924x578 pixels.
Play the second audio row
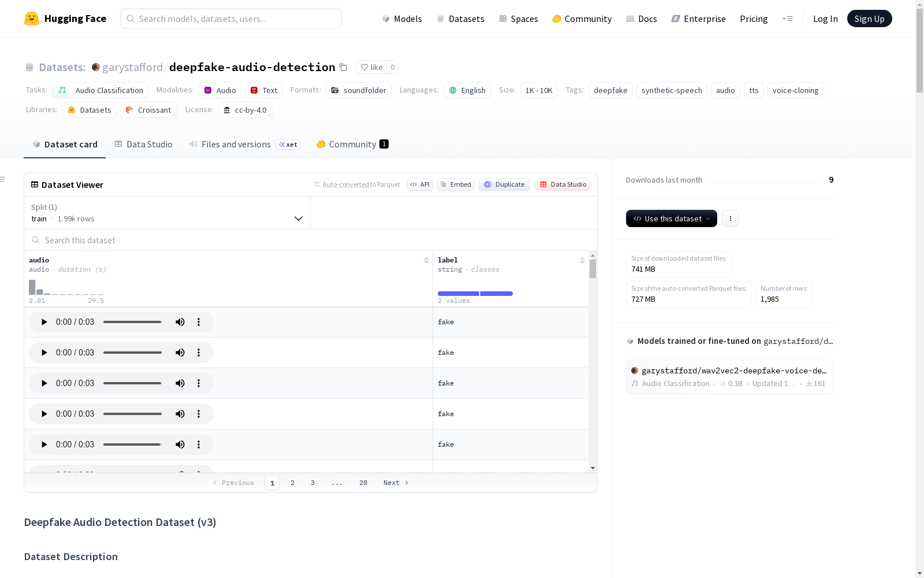44,353
